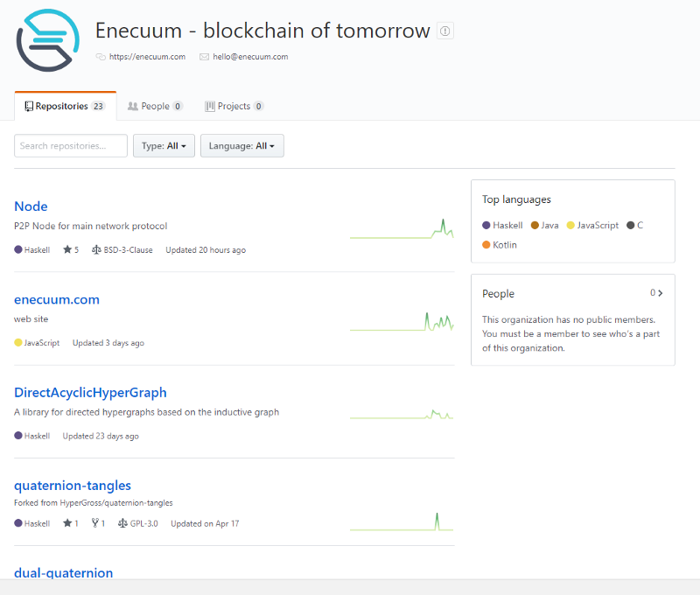Click the star icon on Node repository

point(67,249)
